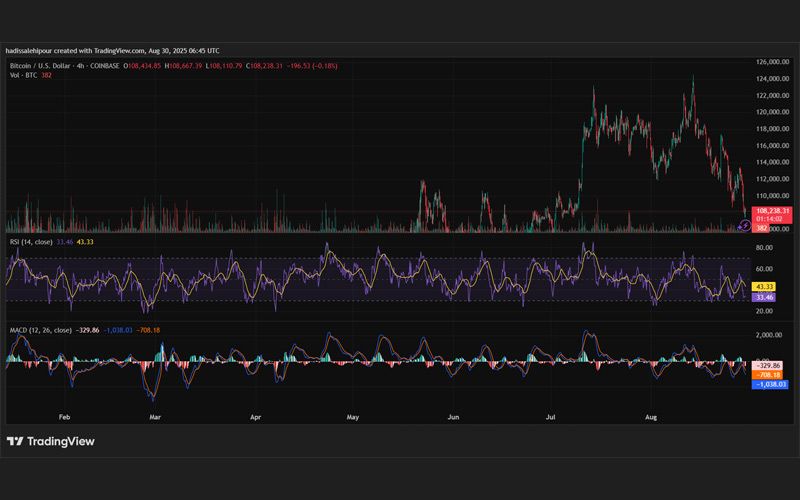Select the MACD (12, 26, close) legend
Screen dimensions: 800x500
tap(41, 330)
